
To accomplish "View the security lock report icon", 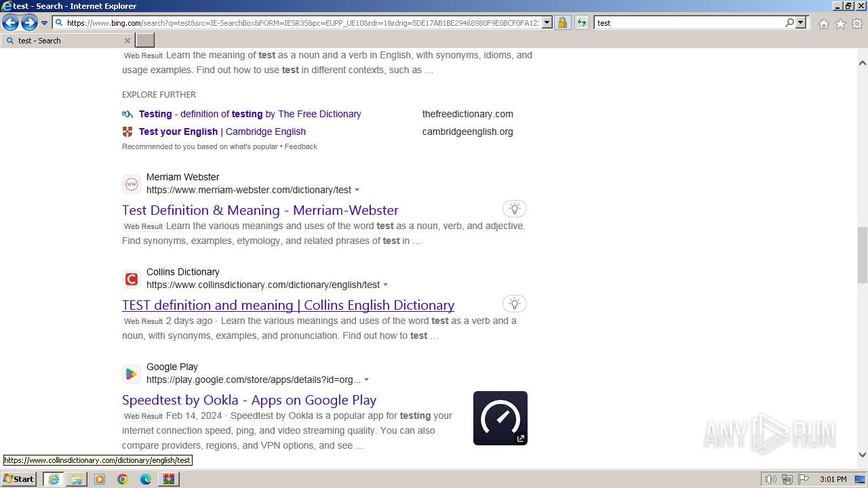I will 562,22.
